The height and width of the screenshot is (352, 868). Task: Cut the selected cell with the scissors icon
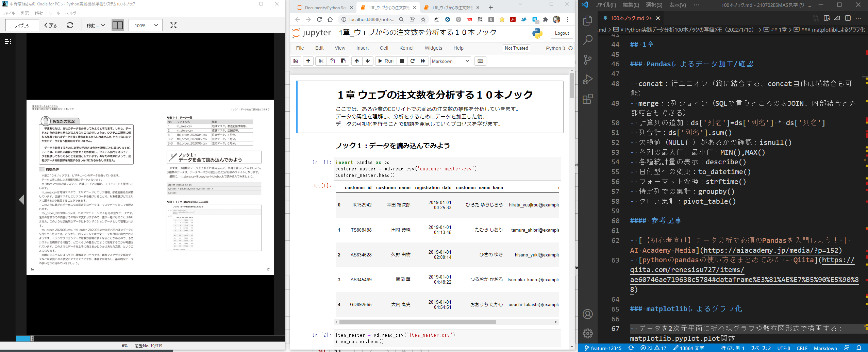[321, 61]
